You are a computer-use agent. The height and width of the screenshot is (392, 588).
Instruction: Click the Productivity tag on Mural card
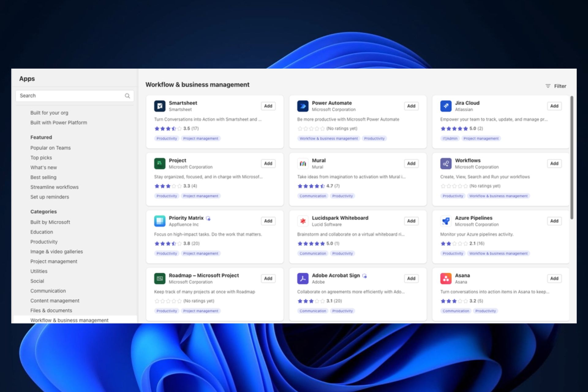[342, 196]
